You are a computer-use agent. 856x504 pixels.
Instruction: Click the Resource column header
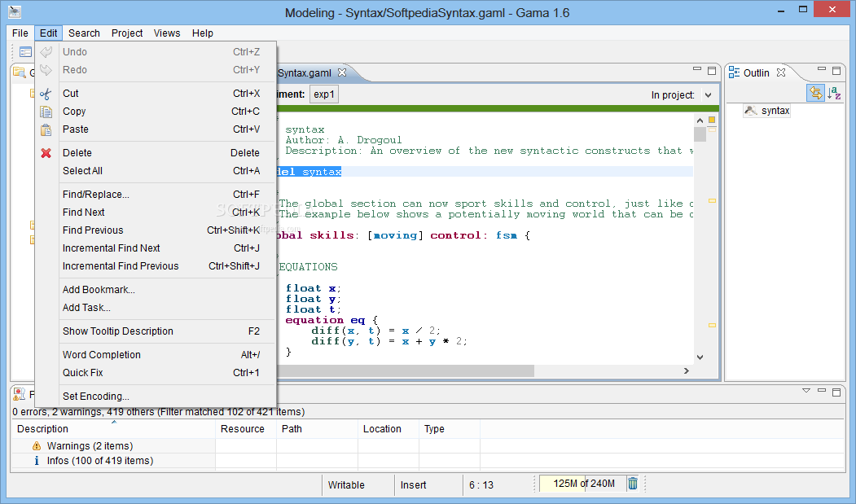246,428
